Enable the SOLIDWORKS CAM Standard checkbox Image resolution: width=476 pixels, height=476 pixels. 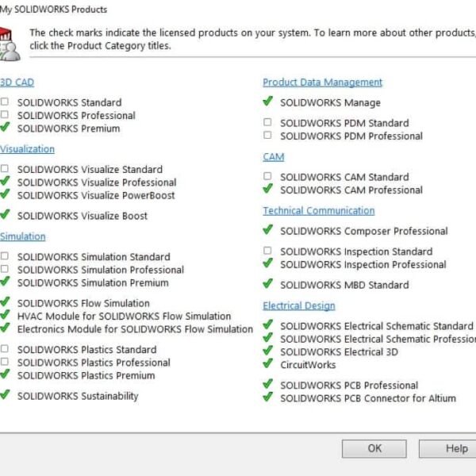tap(268, 177)
